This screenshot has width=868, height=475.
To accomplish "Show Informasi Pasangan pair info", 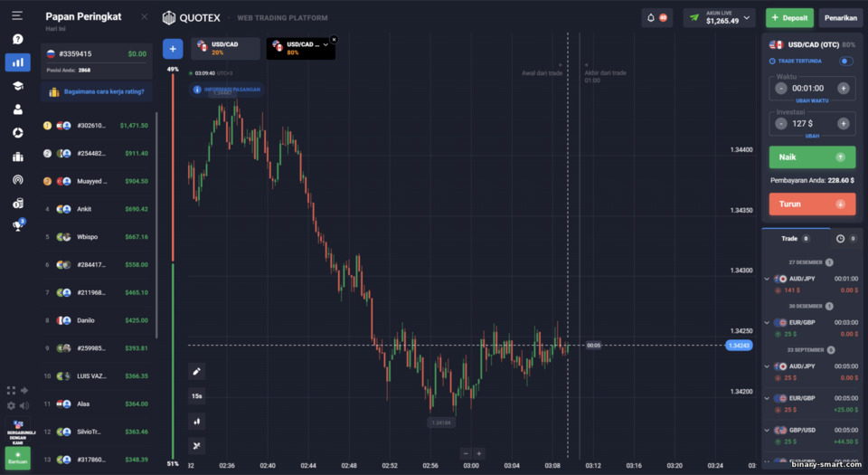I will 227,90.
